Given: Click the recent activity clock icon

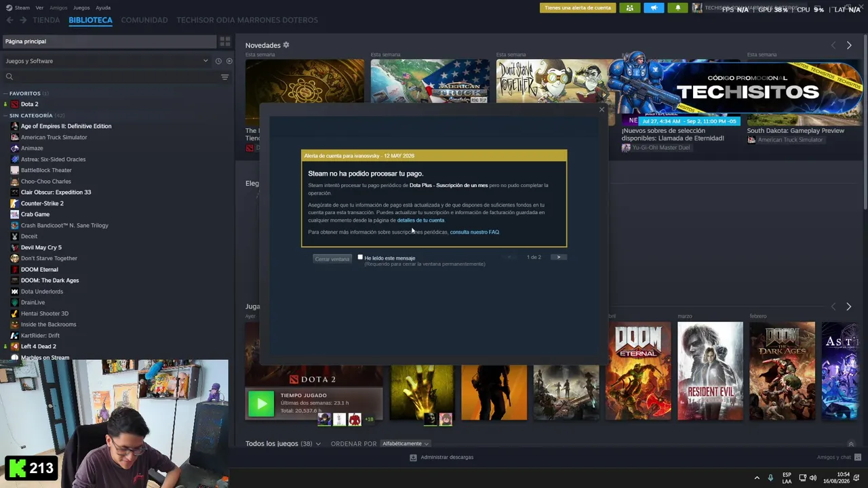Looking at the screenshot, I should [218, 61].
